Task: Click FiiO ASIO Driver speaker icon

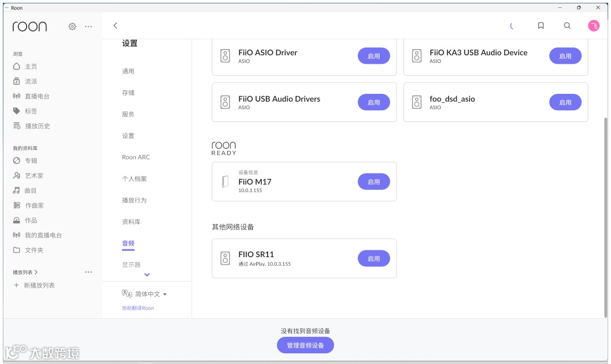Action: coord(225,55)
